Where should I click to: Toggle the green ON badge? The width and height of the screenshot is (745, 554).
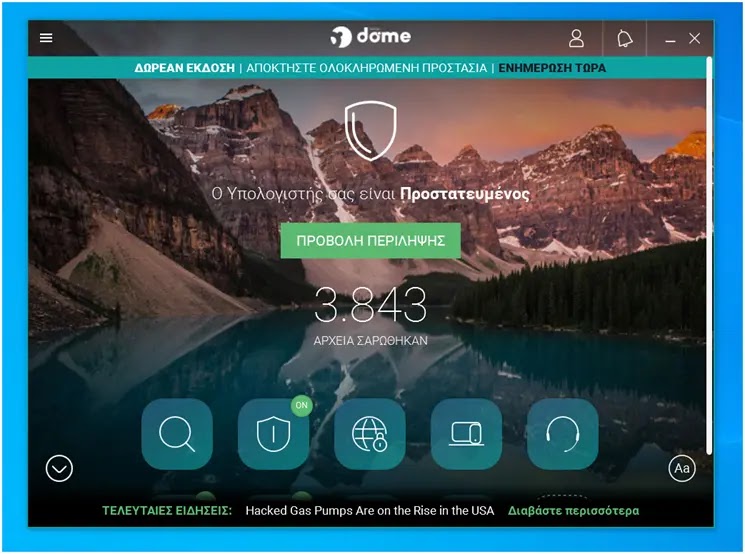pyautogui.click(x=302, y=405)
